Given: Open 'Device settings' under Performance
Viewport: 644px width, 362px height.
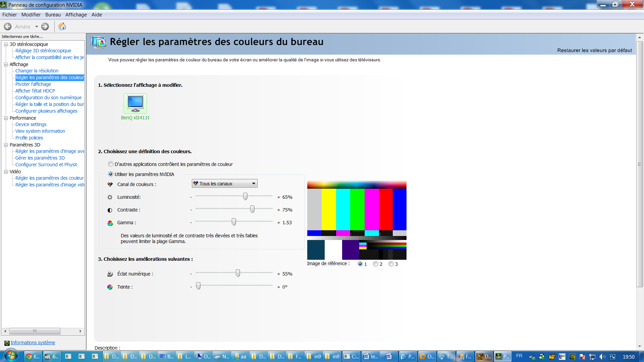Looking at the screenshot, I should click(x=31, y=124).
